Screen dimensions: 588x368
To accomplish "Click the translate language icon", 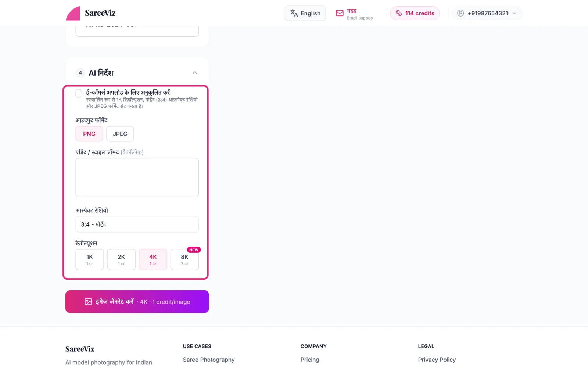I will click(294, 13).
